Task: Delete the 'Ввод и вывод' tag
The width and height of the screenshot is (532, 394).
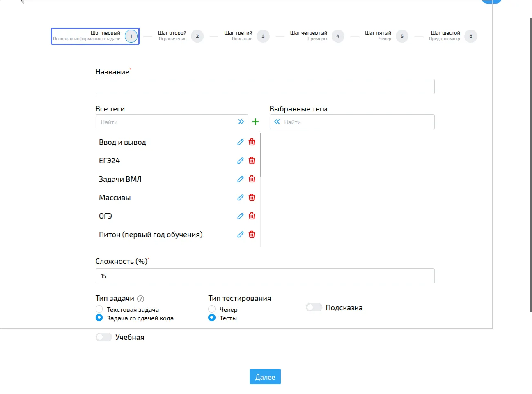Action: [x=251, y=142]
